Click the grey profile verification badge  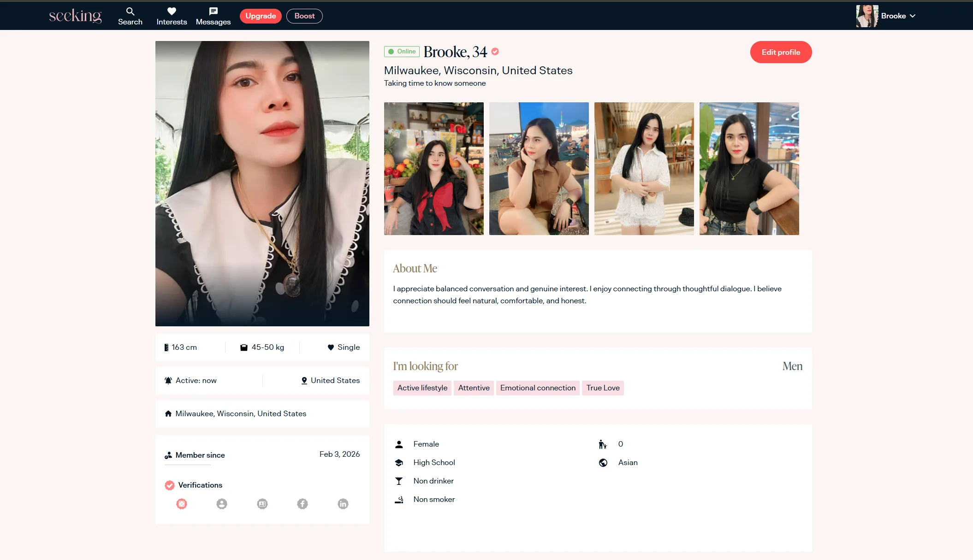pos(222,504)
